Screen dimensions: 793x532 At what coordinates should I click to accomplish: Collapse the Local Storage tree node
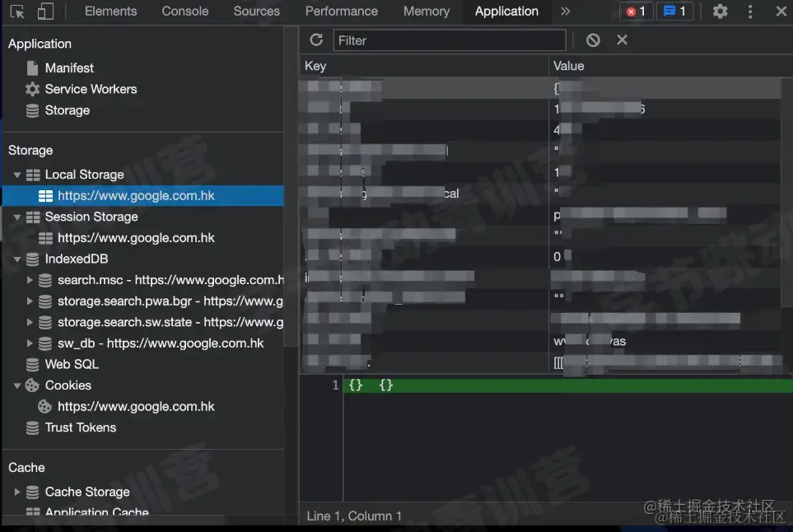click(17, 175)
